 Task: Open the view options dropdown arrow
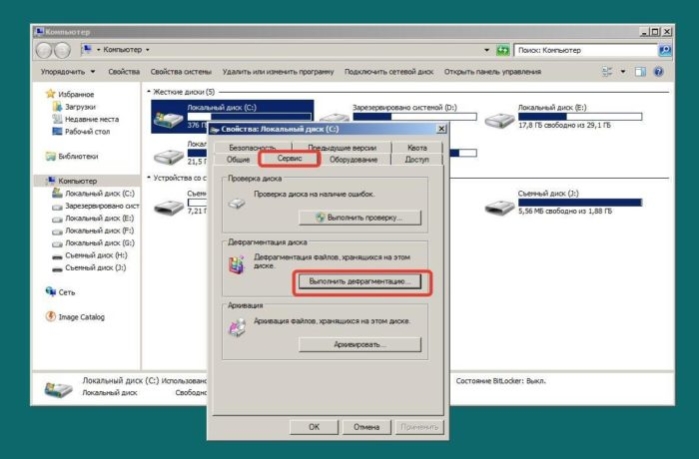623,72
